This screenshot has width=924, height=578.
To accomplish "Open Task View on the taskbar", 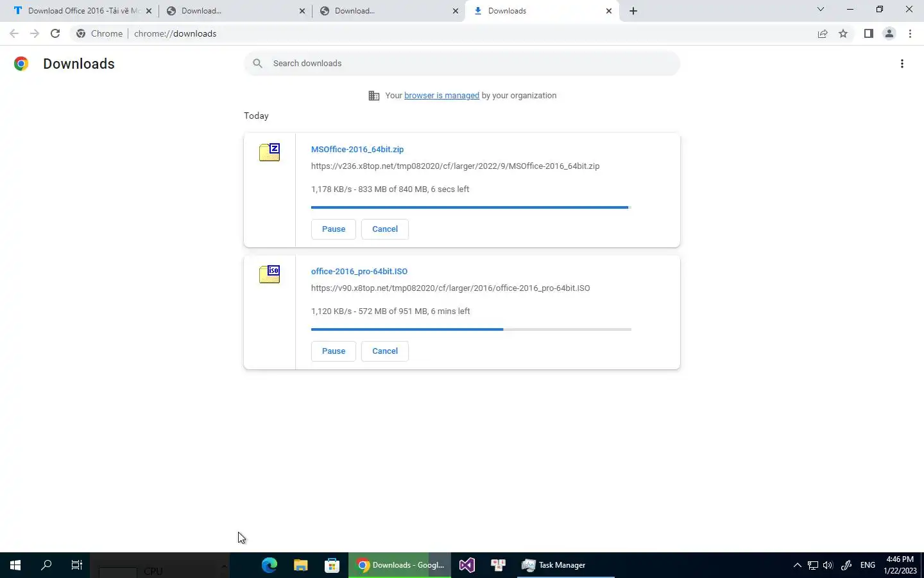I will click(77, 565).
